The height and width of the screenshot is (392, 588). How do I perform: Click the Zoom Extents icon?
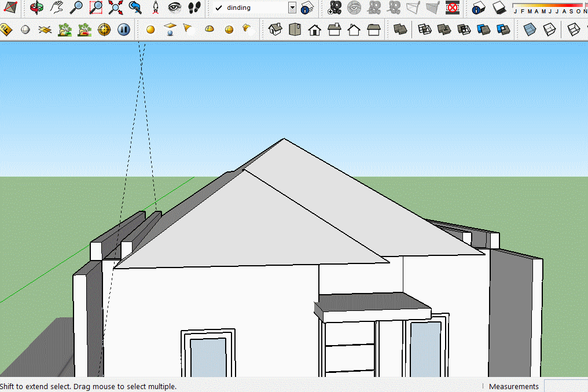(x=116, y=8)
